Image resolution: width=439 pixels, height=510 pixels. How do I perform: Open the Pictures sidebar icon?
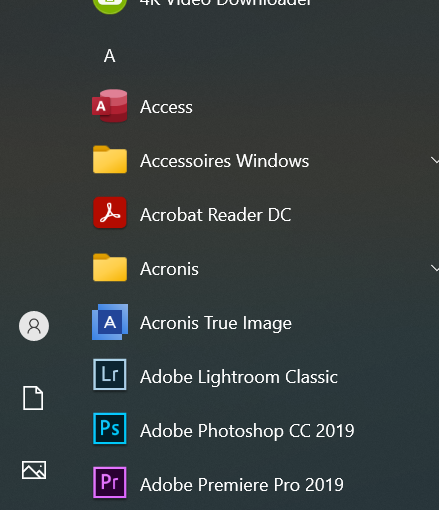[34, 470]
